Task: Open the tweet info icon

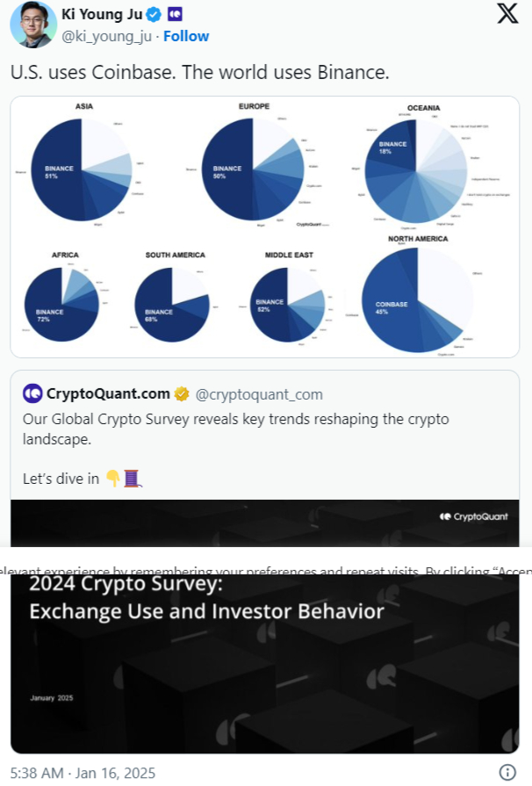Action: tap(507, 772)
